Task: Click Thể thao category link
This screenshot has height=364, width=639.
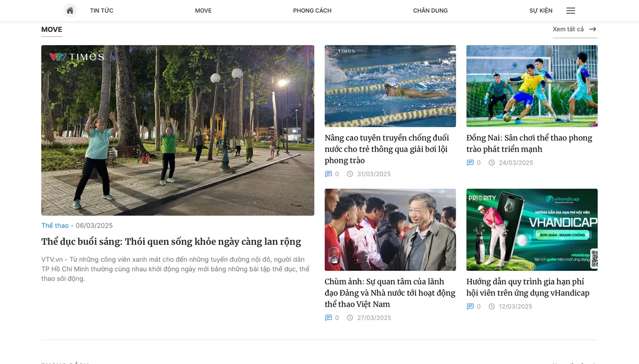Action: tap(55, 226)
